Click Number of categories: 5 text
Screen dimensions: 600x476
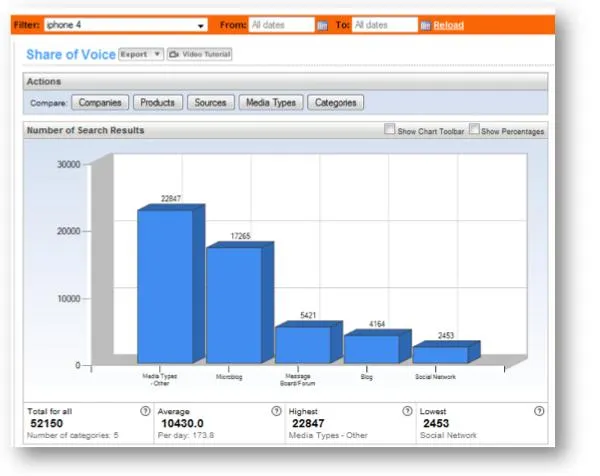pos(73,435)
